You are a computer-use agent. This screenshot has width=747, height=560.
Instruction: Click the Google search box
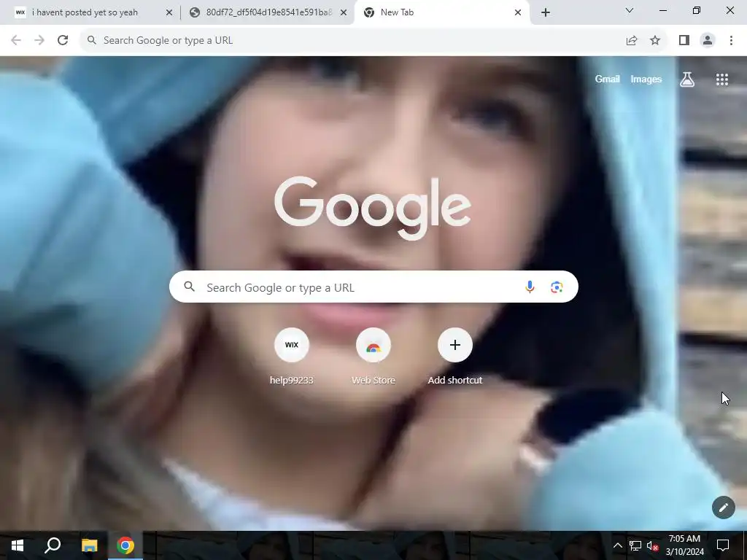373,287
